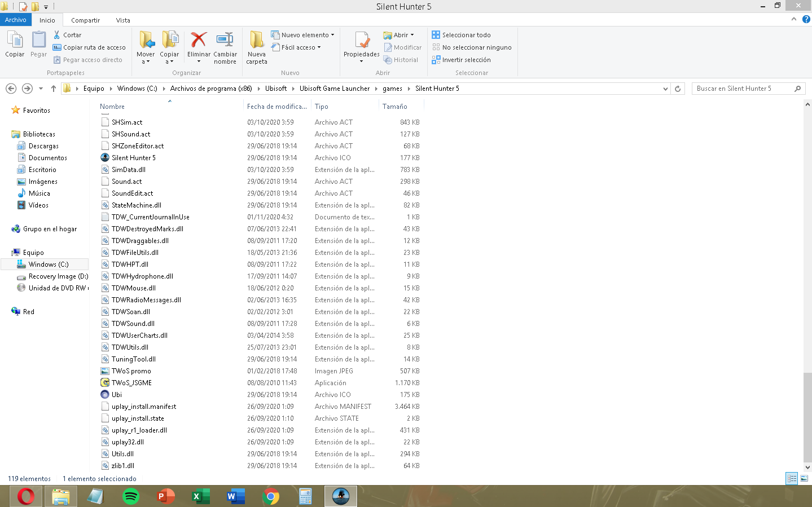Select Red in the navigation pane
The image size is (812, 507).
pyautogui.click(x=23, y=312)
